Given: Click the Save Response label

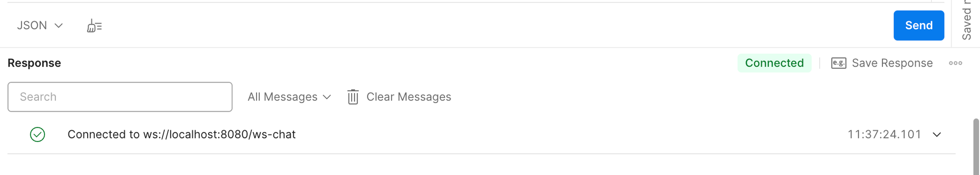Looking at the screenshot, I should (892, 63).
